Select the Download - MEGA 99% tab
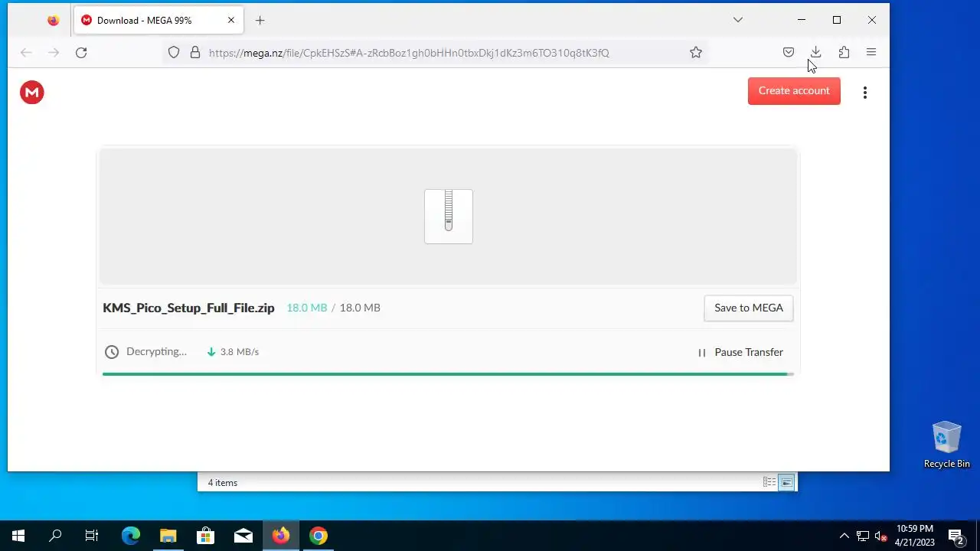Viewport: 980px width, 551px height. 158,21
